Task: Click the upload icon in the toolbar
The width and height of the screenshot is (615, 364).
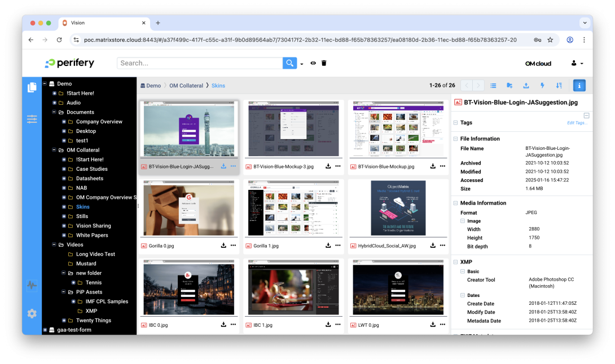Action: click(x=525, y=85)
